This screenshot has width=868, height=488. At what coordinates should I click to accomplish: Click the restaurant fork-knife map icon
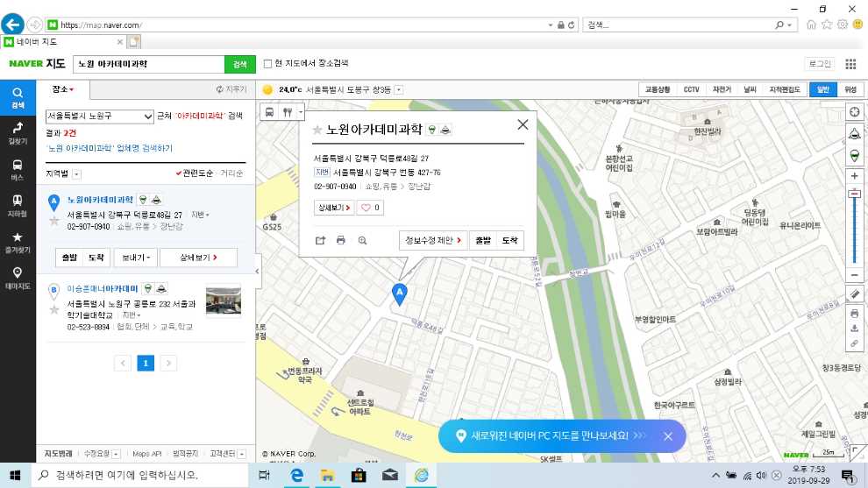(x=288, y=112)
